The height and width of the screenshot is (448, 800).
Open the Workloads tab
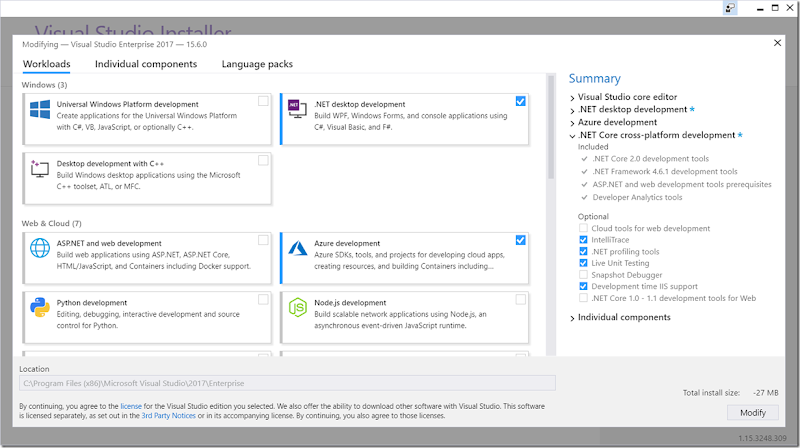click(46, 64)
